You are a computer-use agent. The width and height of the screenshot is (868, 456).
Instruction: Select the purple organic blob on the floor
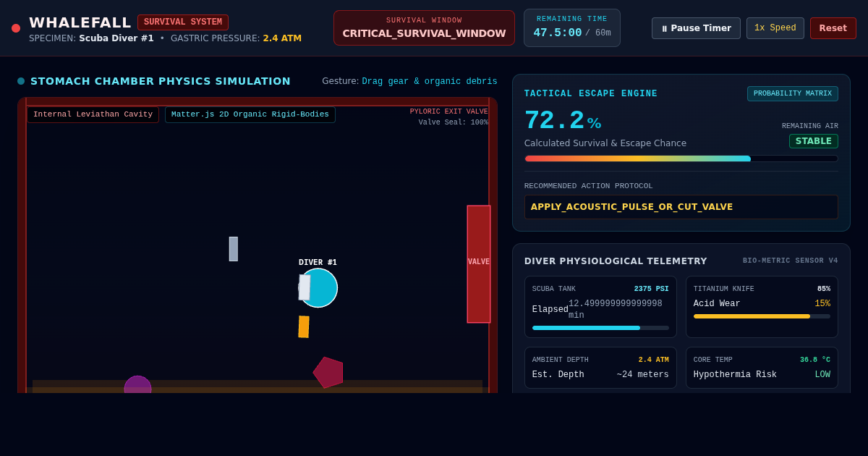pos(137,385)
